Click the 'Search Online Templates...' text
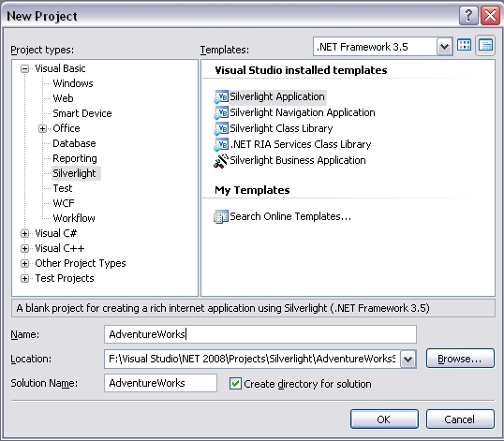This screenshot has width=504, height=441. pyautogui.click(x=290, y=216)
